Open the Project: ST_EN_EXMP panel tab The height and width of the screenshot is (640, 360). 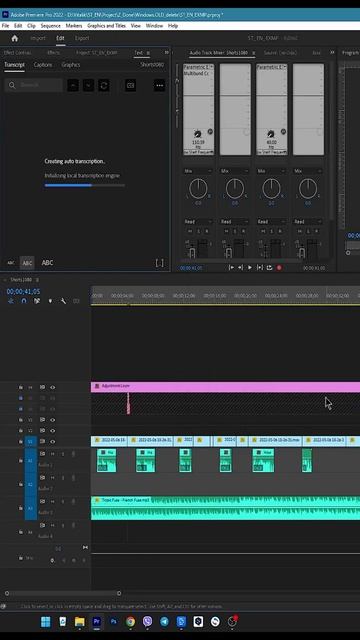point(97,53)
